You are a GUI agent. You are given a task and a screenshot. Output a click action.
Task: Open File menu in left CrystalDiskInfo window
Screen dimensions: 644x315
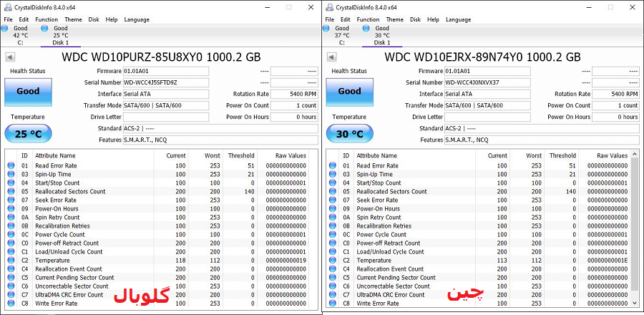pos(8,19)
